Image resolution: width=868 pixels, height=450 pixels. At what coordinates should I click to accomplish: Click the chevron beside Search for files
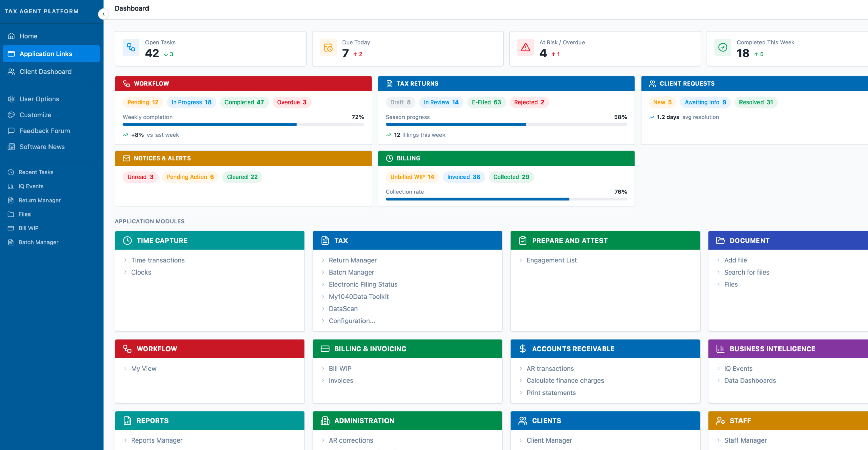pyautogui.click(x=718, y=273)
